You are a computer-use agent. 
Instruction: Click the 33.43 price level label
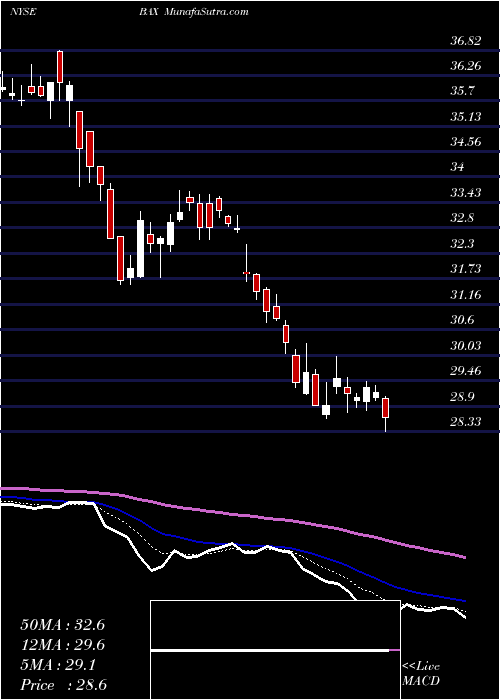tap(466, 193)
